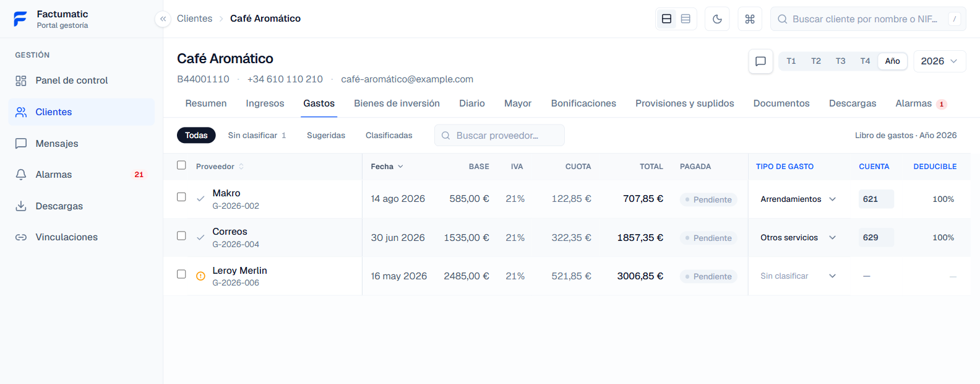Screen dimensions: 980x384
Task: Switch to the Diario tab
Action: coord(472,103)
